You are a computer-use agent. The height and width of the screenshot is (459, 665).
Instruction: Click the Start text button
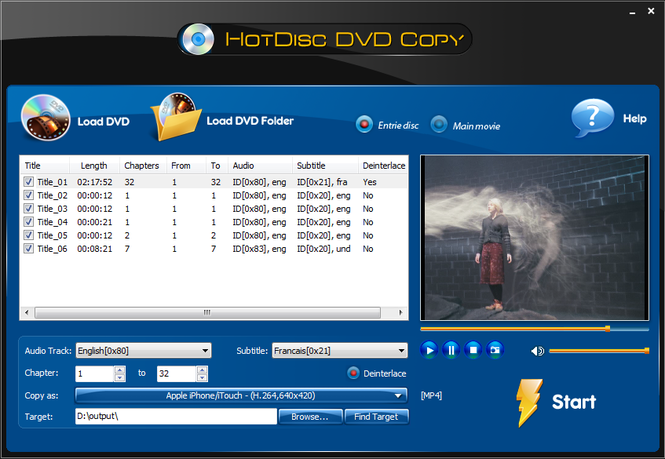[574, 402]
